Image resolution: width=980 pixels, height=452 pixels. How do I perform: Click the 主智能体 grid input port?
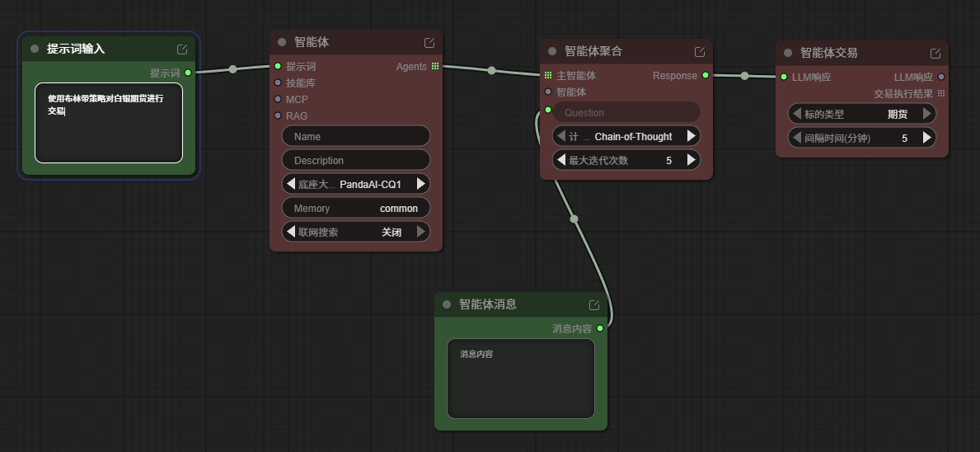coord(548,76)
